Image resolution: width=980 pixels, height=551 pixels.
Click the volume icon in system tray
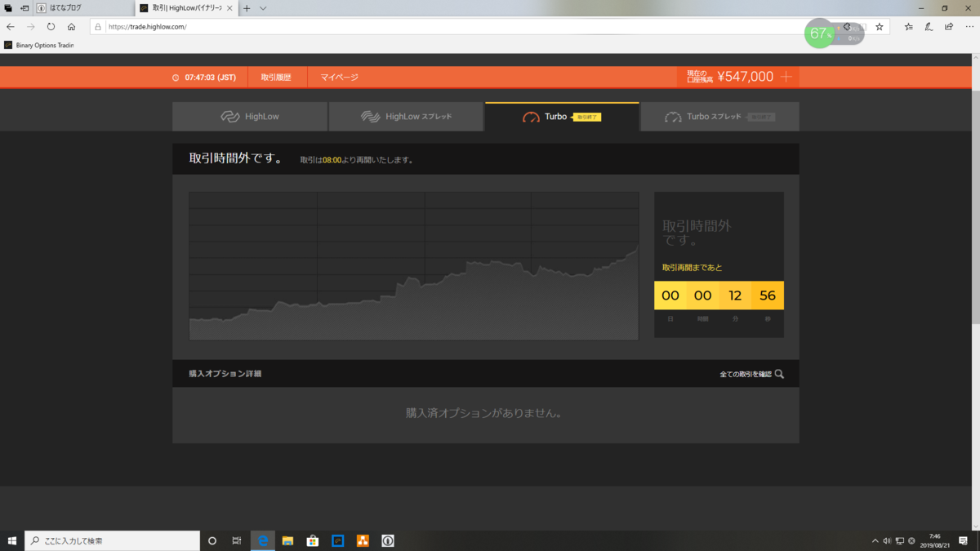887,540
